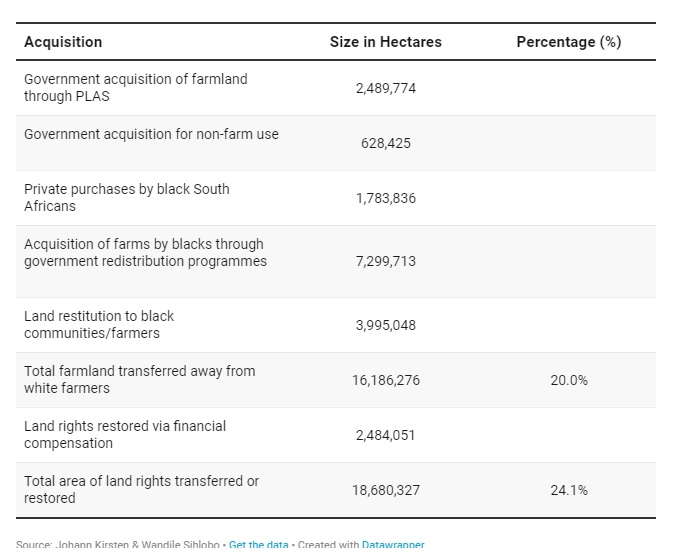Click the 'Size in Hectares' column header
This screenshot has width=685, height=560.
tap(385, 42)
